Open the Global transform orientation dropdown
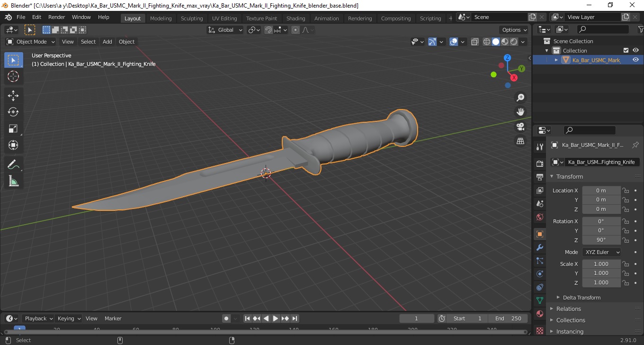This screenshot has width=644, height=345. coord(225,30)
